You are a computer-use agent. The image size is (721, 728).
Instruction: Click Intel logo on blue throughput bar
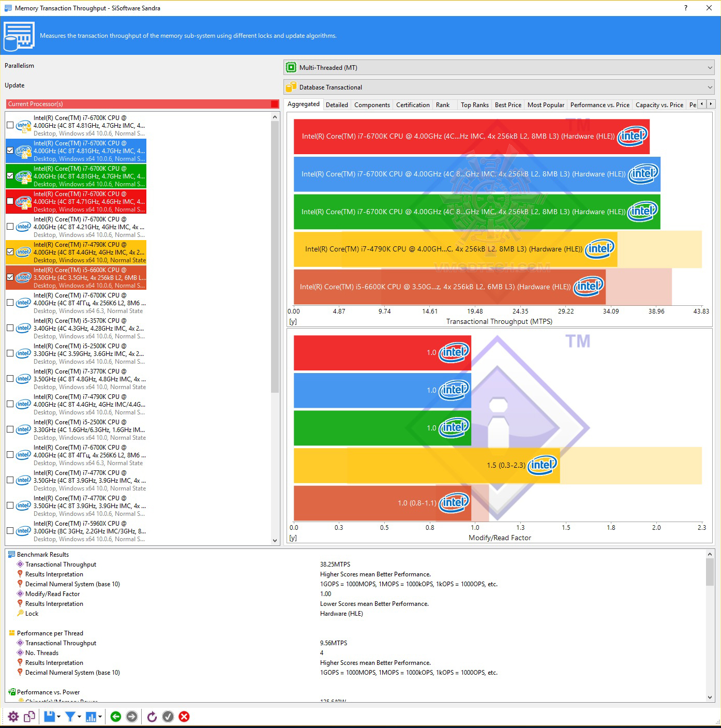(x=643, y=174)
